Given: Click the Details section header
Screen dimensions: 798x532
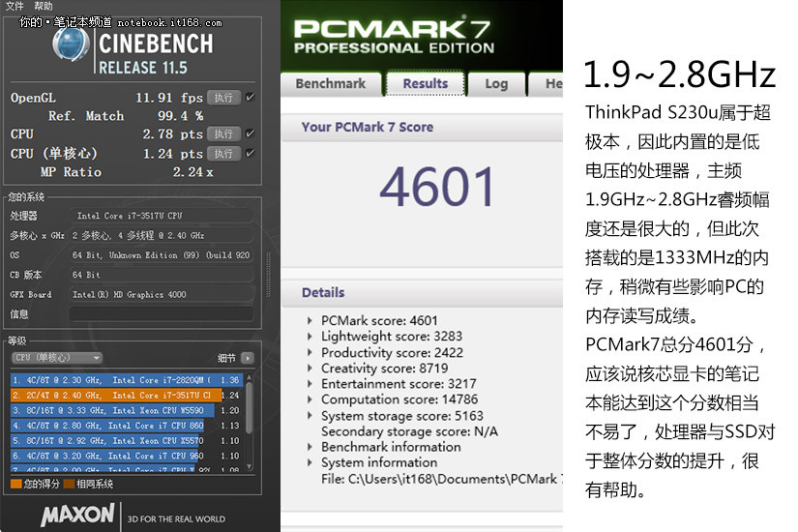Looking at the screenshot, I should (x=323, y=293).
